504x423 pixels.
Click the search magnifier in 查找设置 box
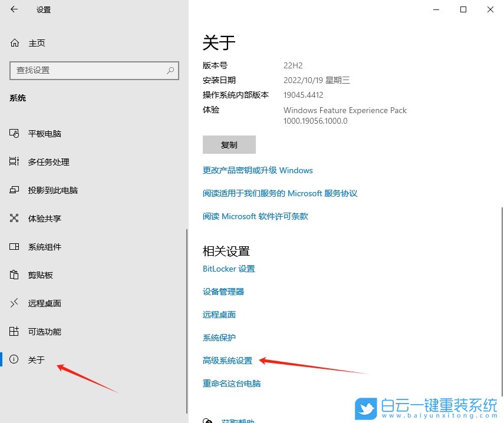170,71
